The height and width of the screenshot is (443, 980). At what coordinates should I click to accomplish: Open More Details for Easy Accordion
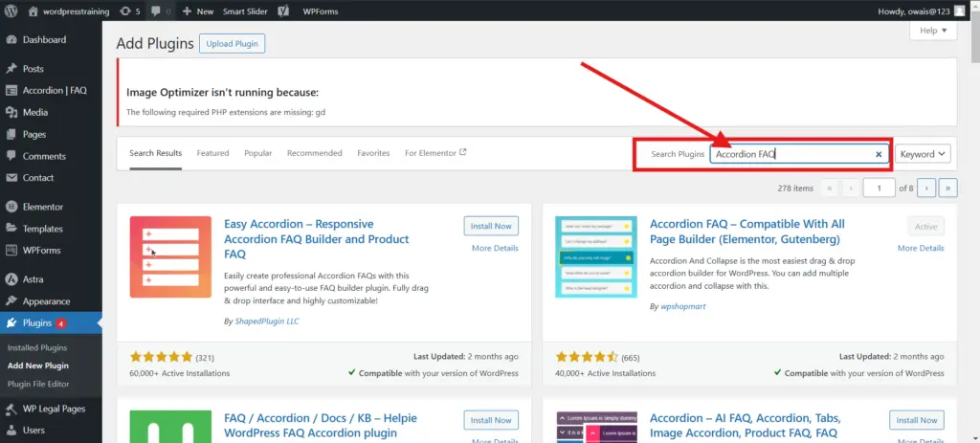coord(495,248)
